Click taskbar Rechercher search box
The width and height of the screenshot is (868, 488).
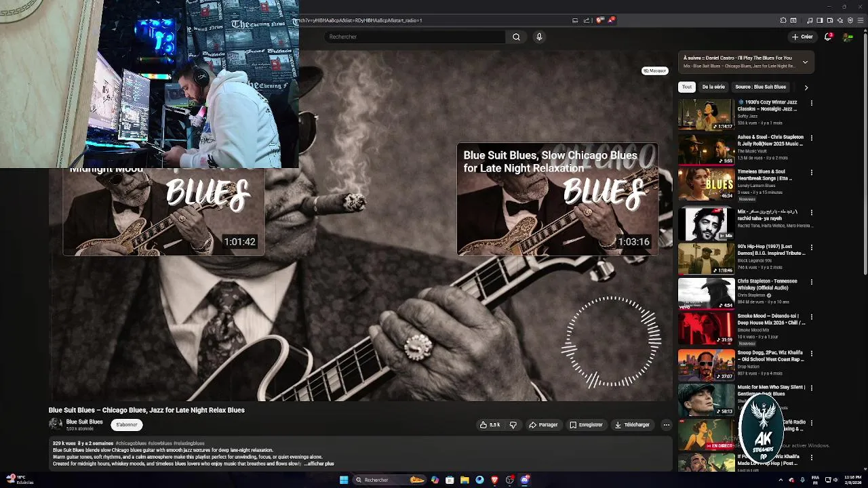click(390, 480)
